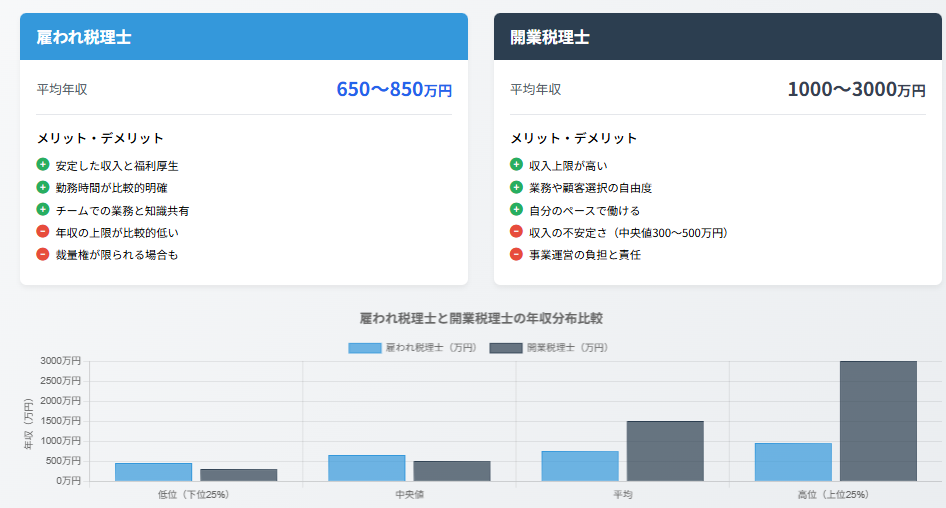Click green plus icon beside 業務や顧客選択の自由度
Image resolution: width=946 pixels, height=508 pixels.
(516, 187)
